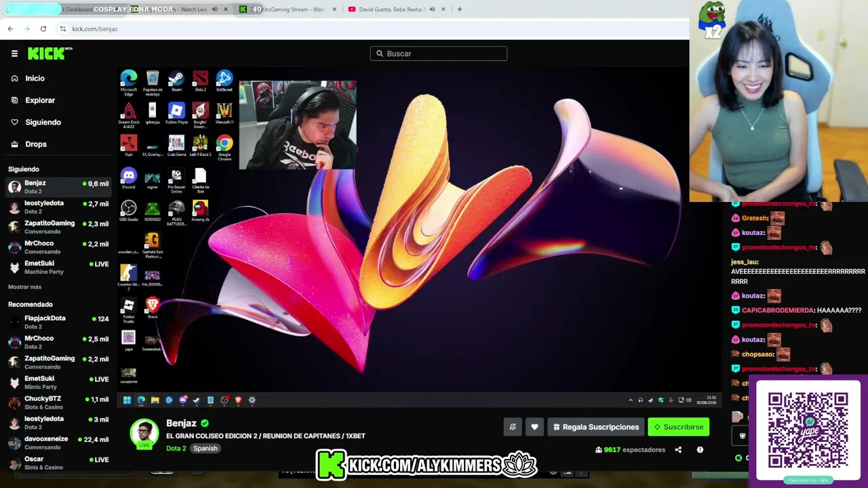Open Benjaz's channel avatar

click(x=144, y=434)
